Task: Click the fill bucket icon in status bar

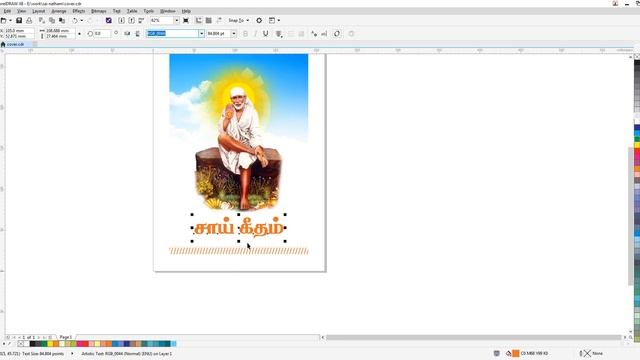Action: (x=509, y=353)
